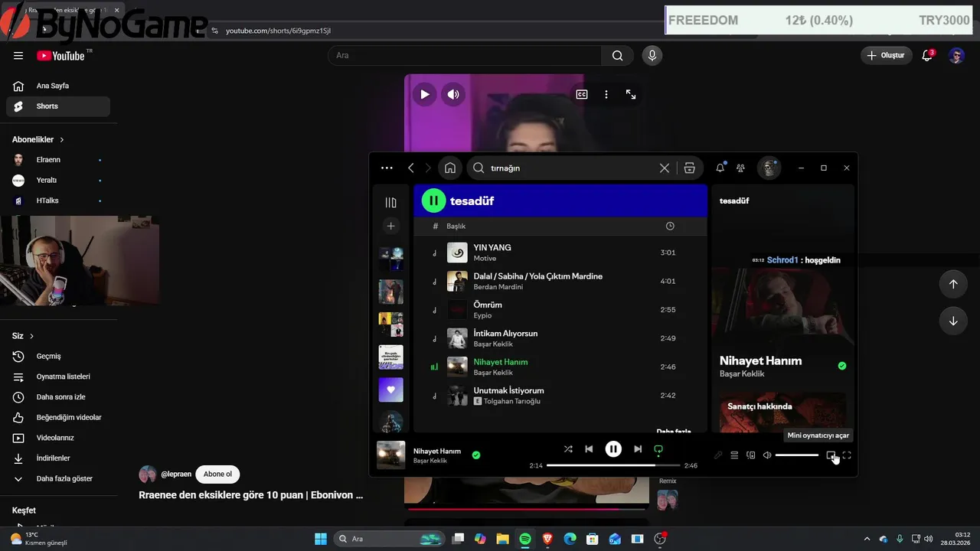Viewport: 980px width, 551px height.
Task: Open Spotify Home
Action: (450, 168)
